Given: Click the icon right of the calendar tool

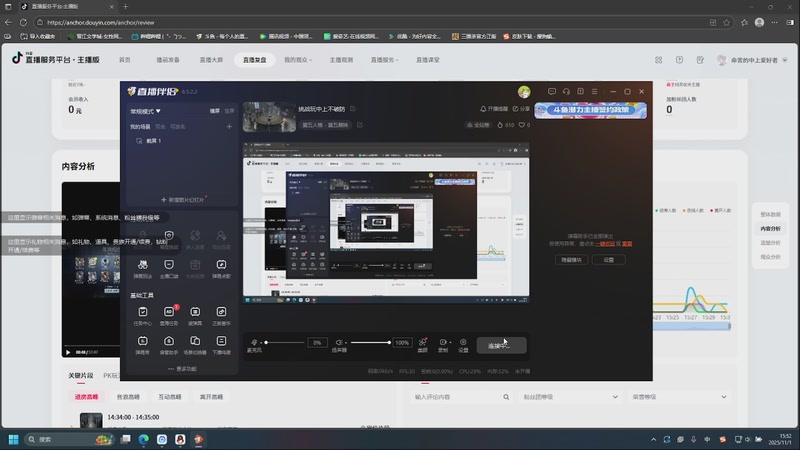Looking at the screenshot, I should click(x=221, y=264).
